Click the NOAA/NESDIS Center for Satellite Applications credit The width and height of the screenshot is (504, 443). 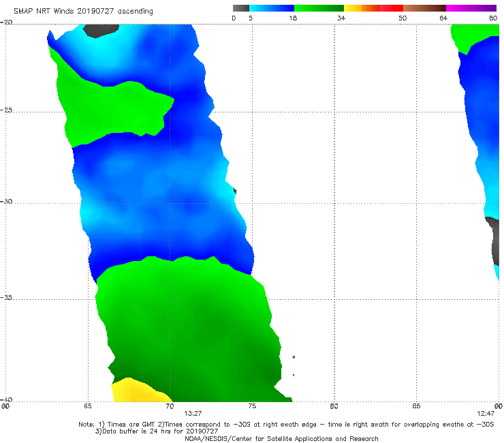281,439
